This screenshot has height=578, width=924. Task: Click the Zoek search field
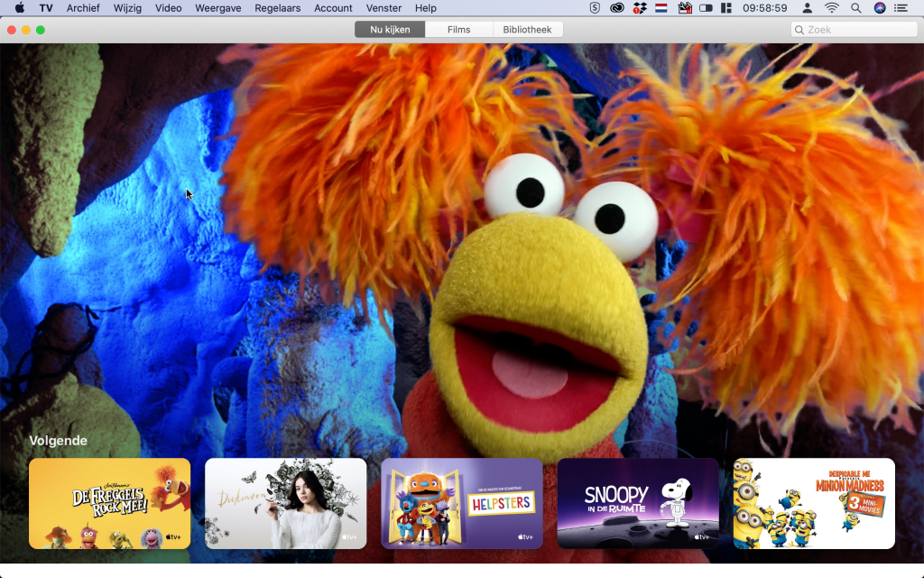pos(853,29)
